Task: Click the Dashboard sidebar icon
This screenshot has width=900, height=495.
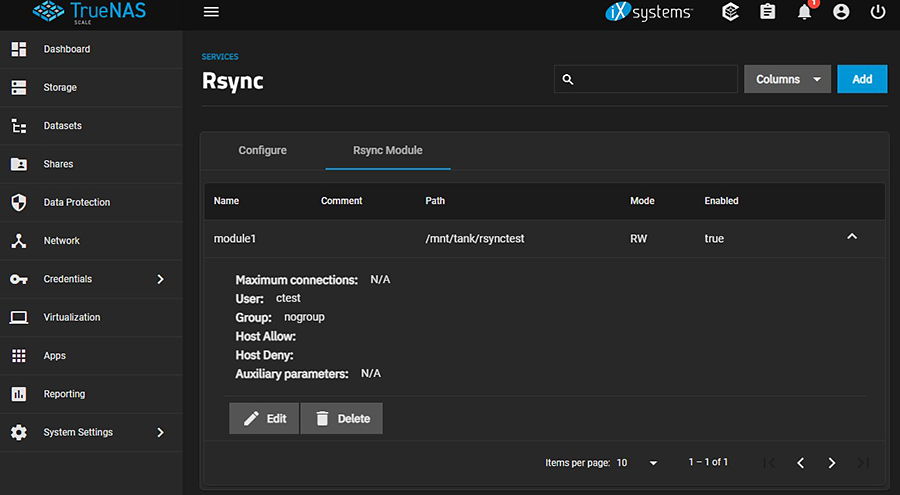Action: (x=19, y=49)
